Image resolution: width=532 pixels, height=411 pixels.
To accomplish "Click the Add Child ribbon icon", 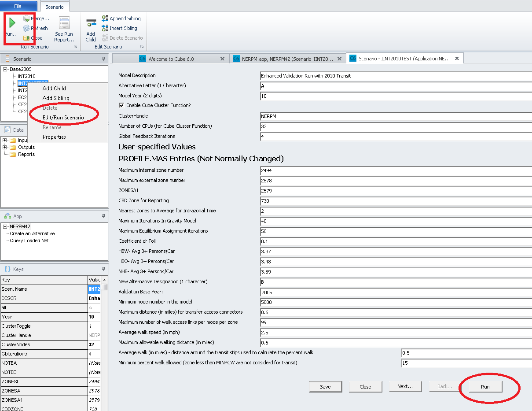I will tap(91, 25).
